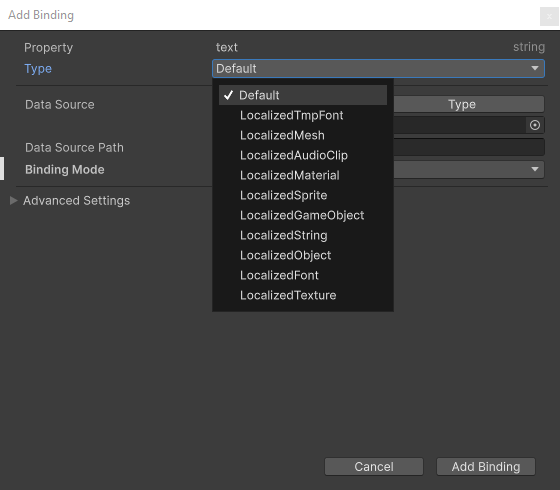Choose LocalizedMesh binding type

pyautogui.click(x=303, y=135)
